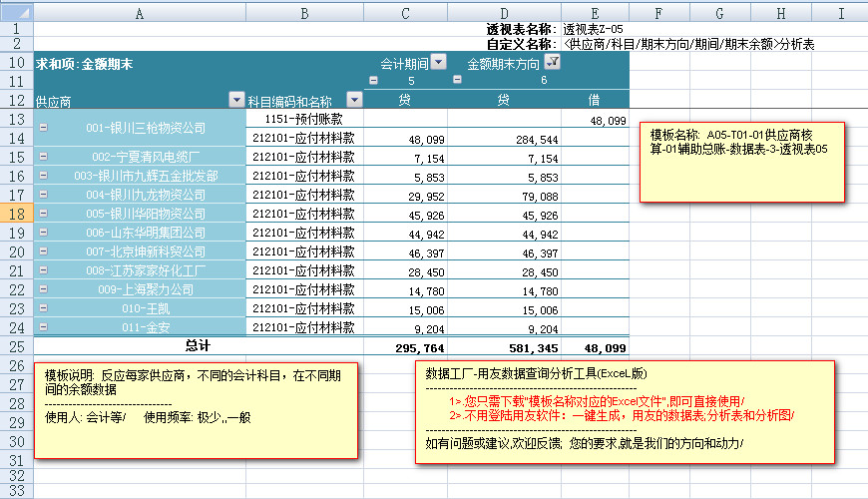Click the 模板名称 yellow note box
Image resolution: width=868 pixels, height=499 pixels.
click(x=742, y=161)
